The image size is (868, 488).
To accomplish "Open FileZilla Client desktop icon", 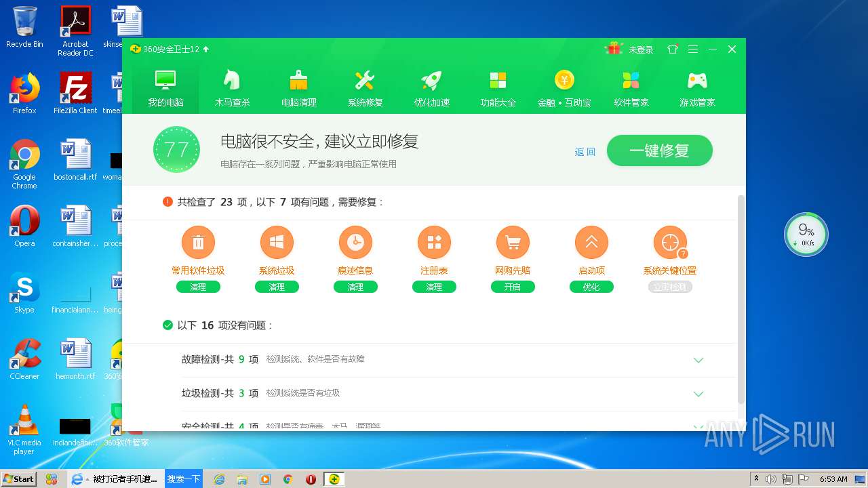I will (75, 94).
